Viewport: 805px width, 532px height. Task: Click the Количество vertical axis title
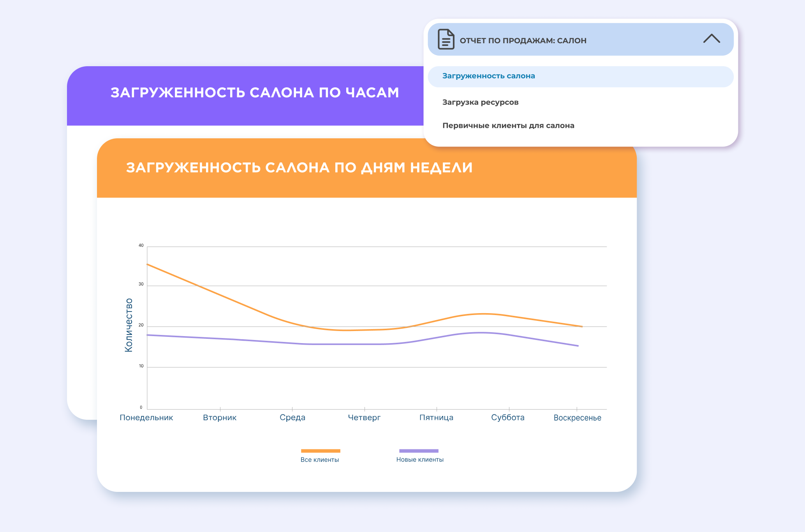tap(129, 325)
